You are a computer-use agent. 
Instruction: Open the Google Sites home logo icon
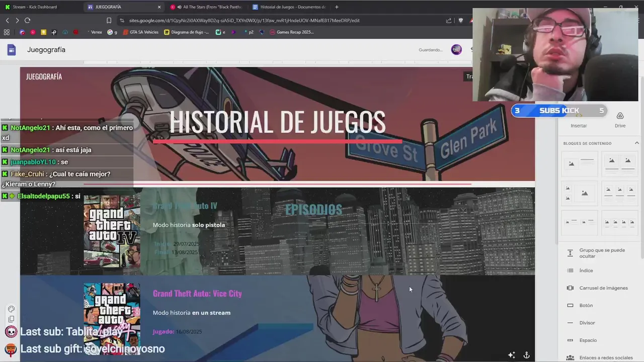click(x=12, y=50)
